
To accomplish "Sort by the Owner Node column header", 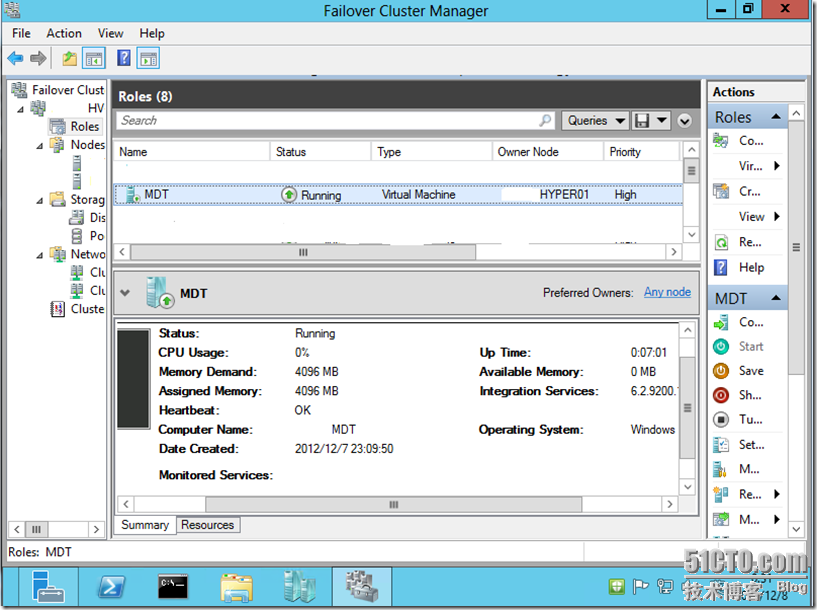I will (x=548, y=152).
